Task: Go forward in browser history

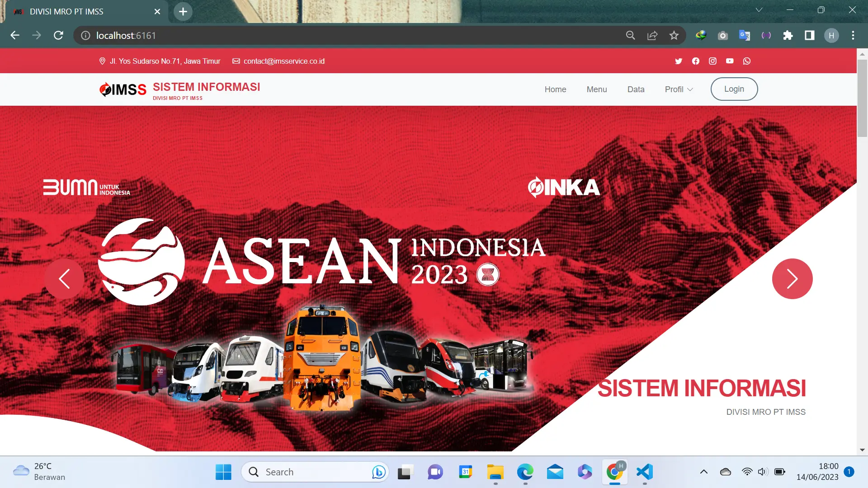Action: click(37, 35)
